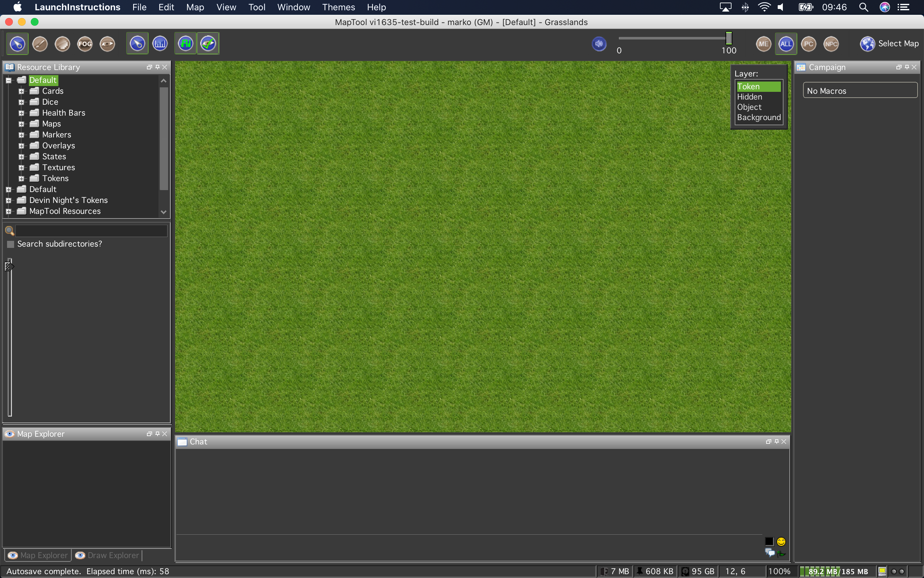The height and width of the screenshot is (578, 924).
Task: Open the Window menu
Action: (x=293, y=7)
